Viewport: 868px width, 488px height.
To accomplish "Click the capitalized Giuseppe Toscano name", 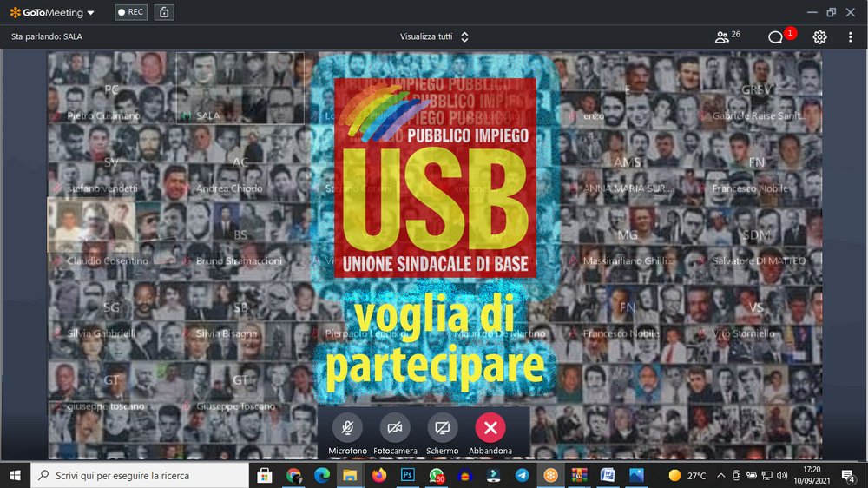I will (235, 406).
